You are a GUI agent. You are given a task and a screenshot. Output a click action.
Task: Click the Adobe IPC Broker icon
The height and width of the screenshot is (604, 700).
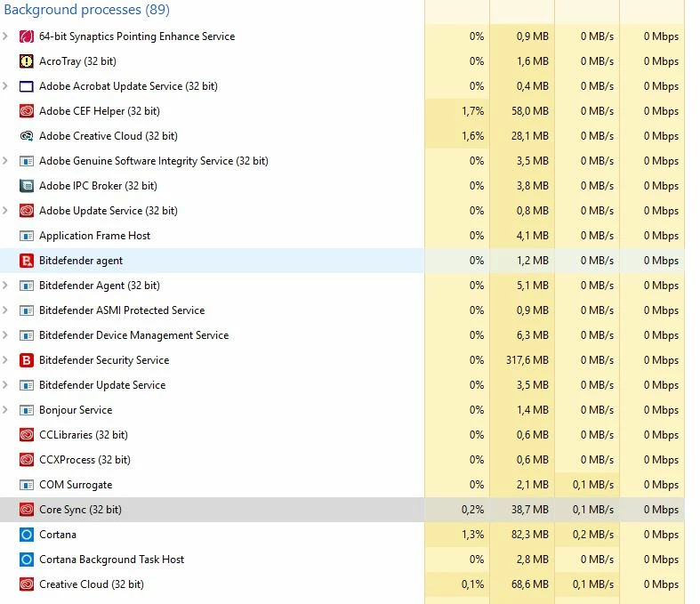(x=27, y=186)
